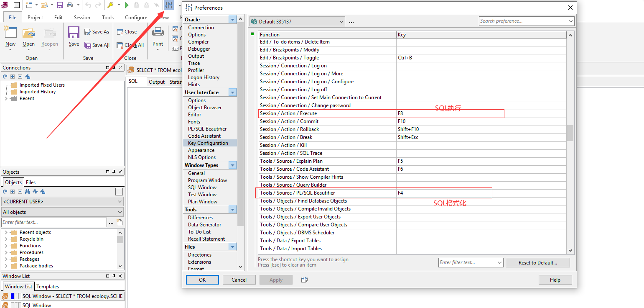Open the filter text dropdown in Preferences
The width and height of the screenshot is (644, 308).
tap(500, 262)
